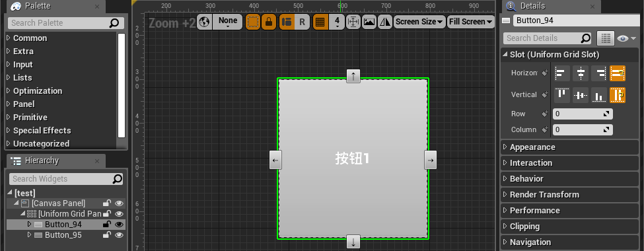Open the Fill Screen dropdown

pyautogui.click(x=471, y=22)
